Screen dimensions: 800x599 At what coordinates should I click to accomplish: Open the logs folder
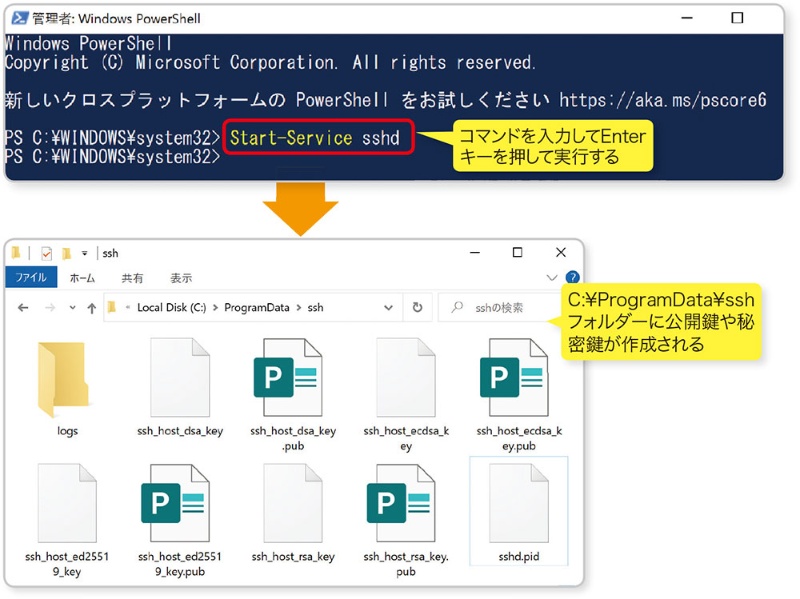point(67,380)
